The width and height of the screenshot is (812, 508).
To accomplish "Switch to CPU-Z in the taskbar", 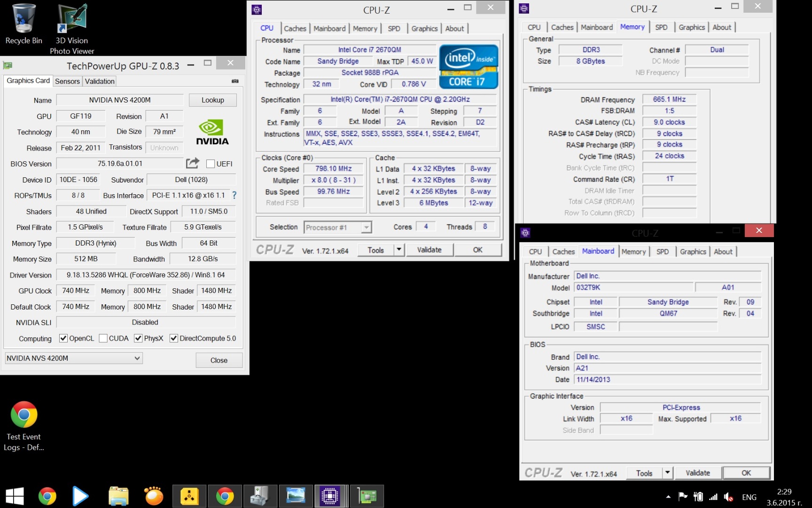I will 330,496.
